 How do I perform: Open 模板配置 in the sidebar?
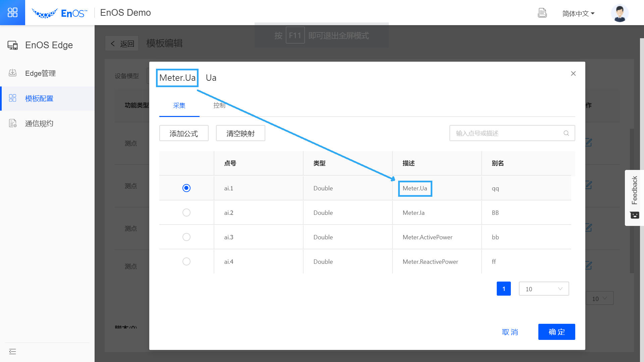47,98
